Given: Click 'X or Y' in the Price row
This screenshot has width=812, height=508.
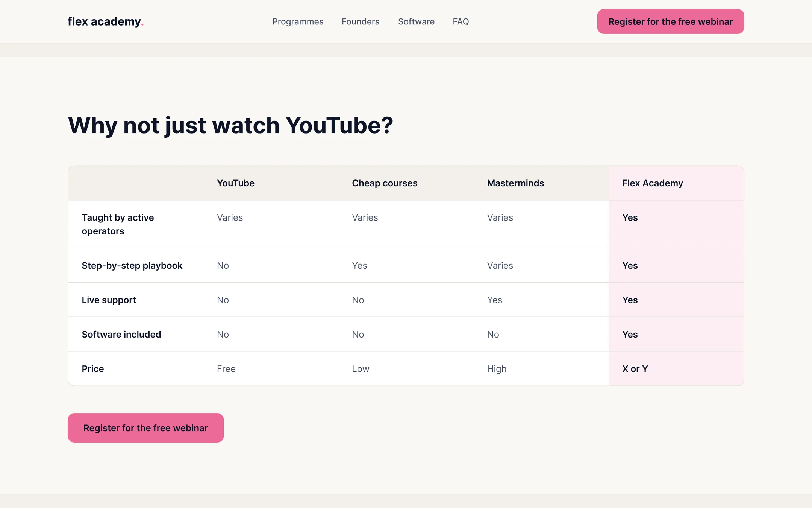Looking at the screenshot, I should click(635, 369).
